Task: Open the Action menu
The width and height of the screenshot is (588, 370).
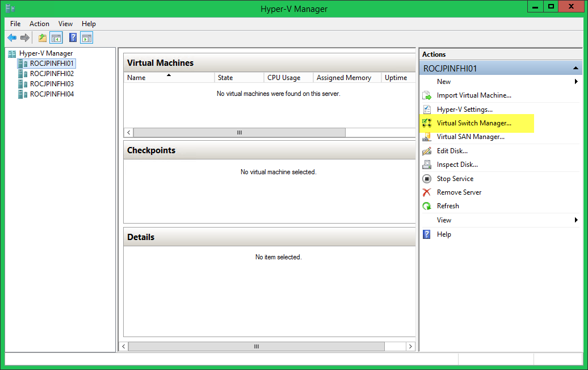Action: (x=39, y=24)
